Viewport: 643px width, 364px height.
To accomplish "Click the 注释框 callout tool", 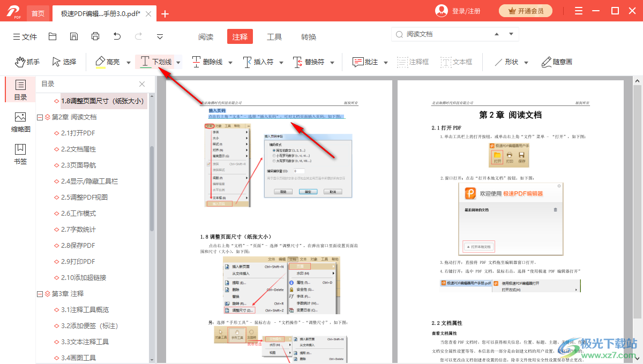I will coord(413,62).
